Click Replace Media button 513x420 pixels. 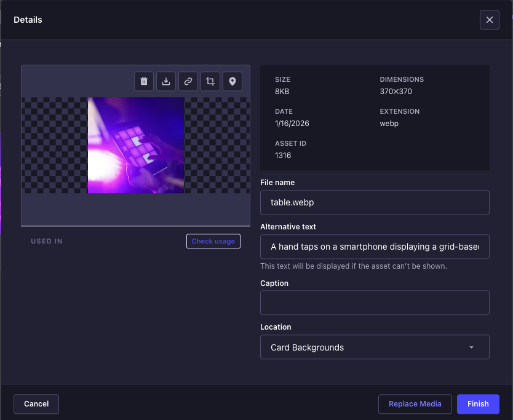coord(415,404)
